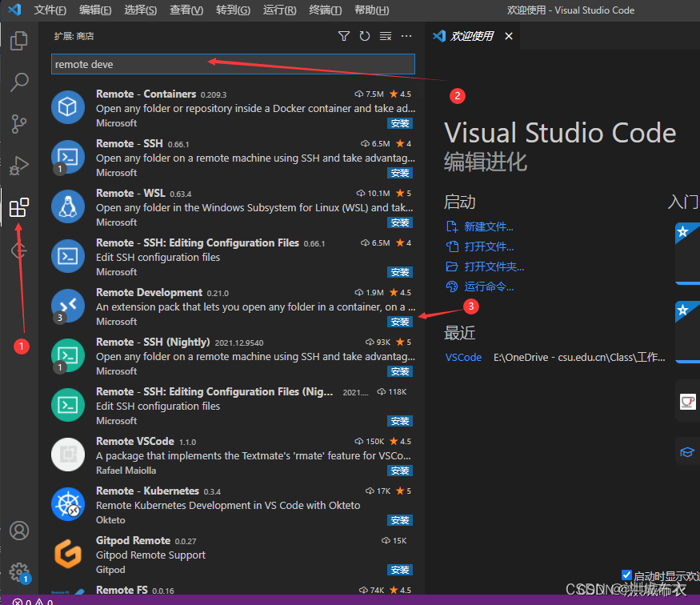
Task: Click the Remote VSCode extension icon
Action: 68,455
